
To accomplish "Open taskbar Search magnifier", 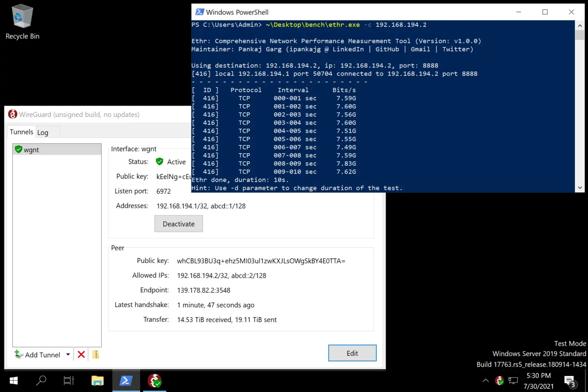I will pyautogui.click(x=41, y=381).
